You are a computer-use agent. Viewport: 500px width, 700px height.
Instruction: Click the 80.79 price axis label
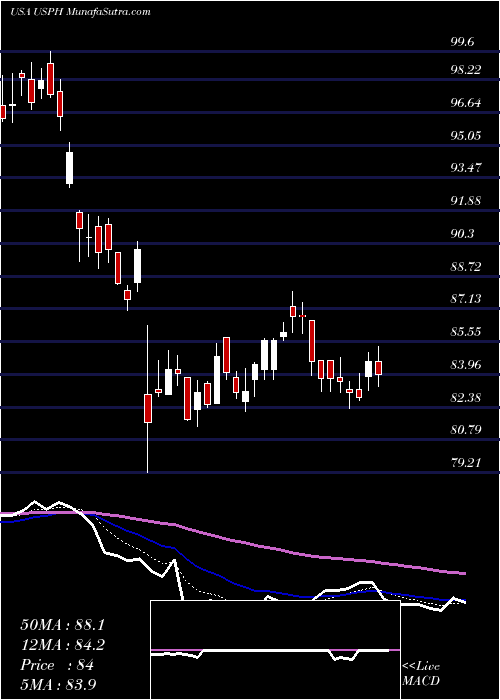click(467, 430)
